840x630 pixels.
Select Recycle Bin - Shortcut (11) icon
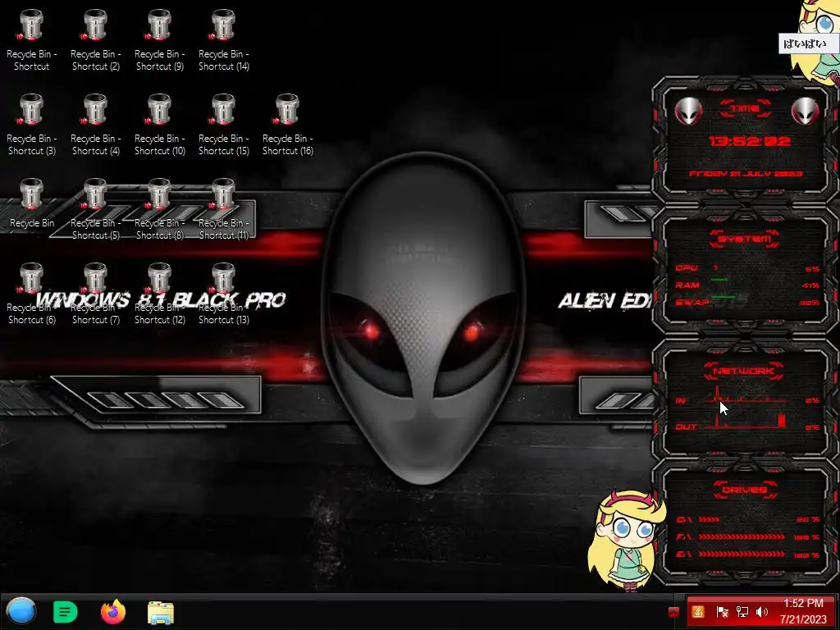point(224,209)
